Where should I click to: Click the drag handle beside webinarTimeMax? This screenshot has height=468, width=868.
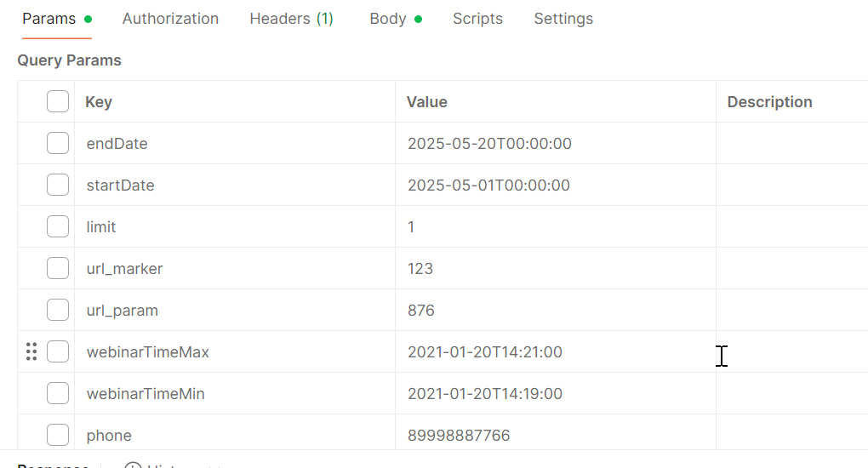[x=31, y=351]
